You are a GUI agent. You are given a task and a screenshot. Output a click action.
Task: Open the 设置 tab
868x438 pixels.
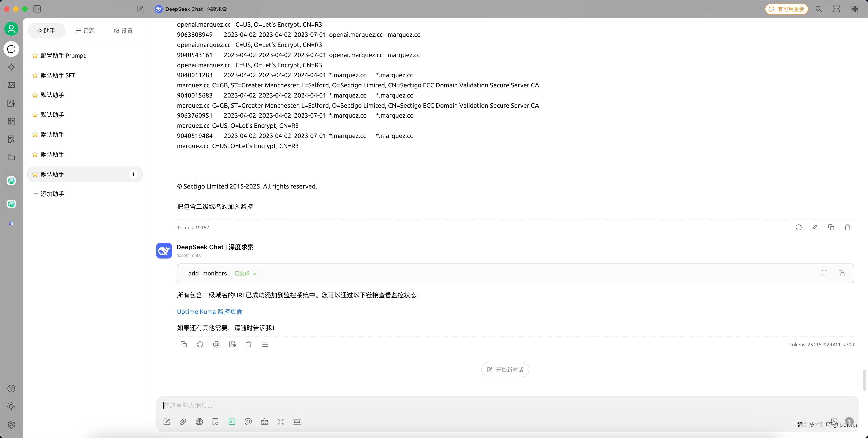[123, 31]
